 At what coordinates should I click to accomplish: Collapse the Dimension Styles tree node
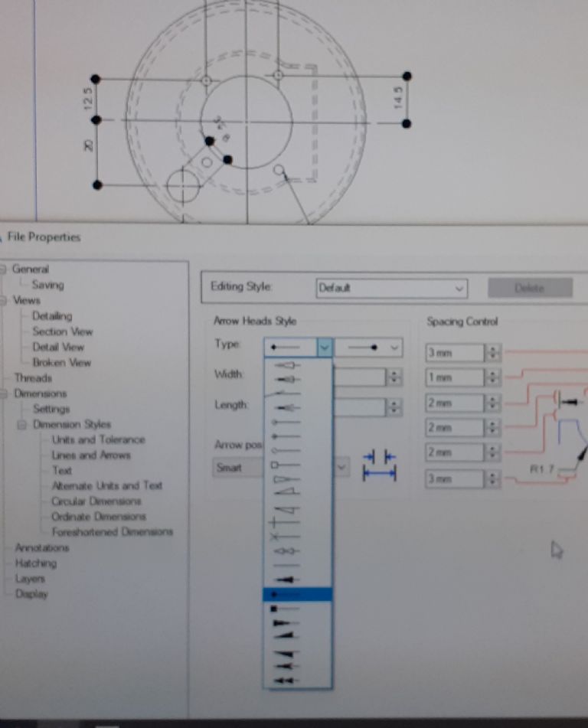tap(22, 424)
